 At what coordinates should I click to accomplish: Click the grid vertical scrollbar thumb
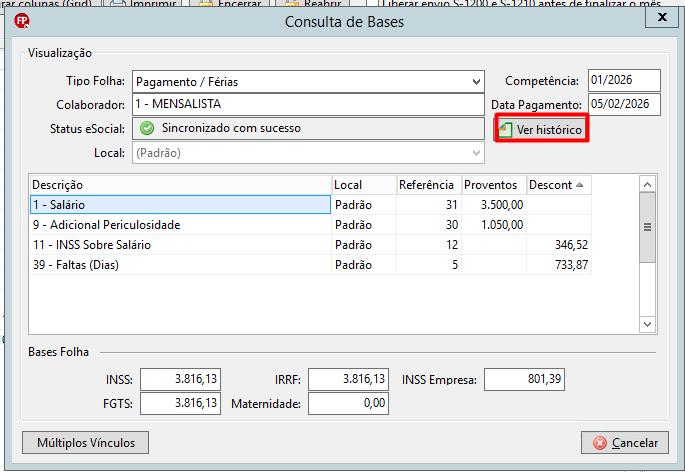(647, 227)
